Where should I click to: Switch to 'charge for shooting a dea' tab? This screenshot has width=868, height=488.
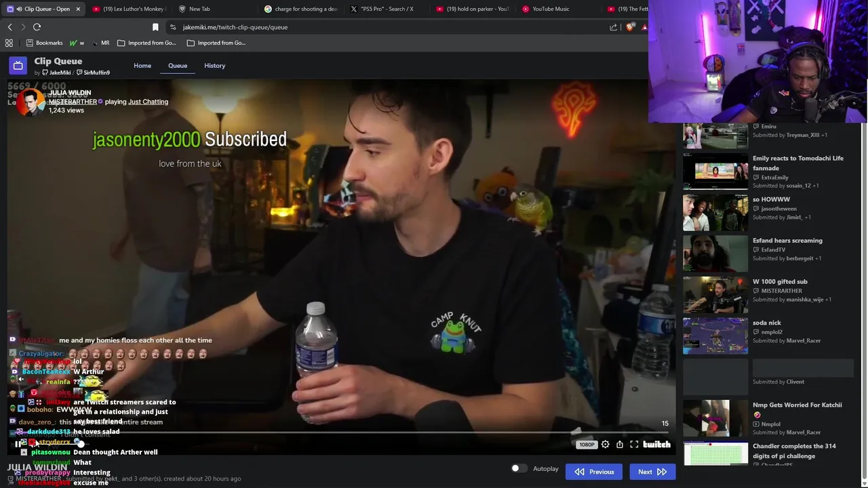(x=302, y=9)
